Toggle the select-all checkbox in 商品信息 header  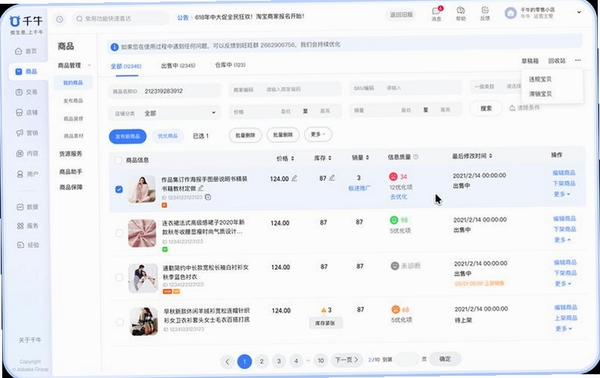118,160
